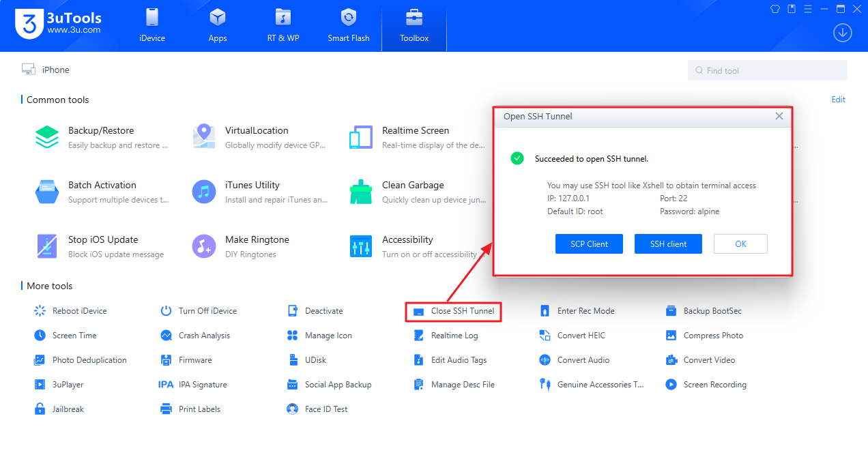Open the IPA Signature tool
This screenshot has width=868, height=457.
[193, 385]
